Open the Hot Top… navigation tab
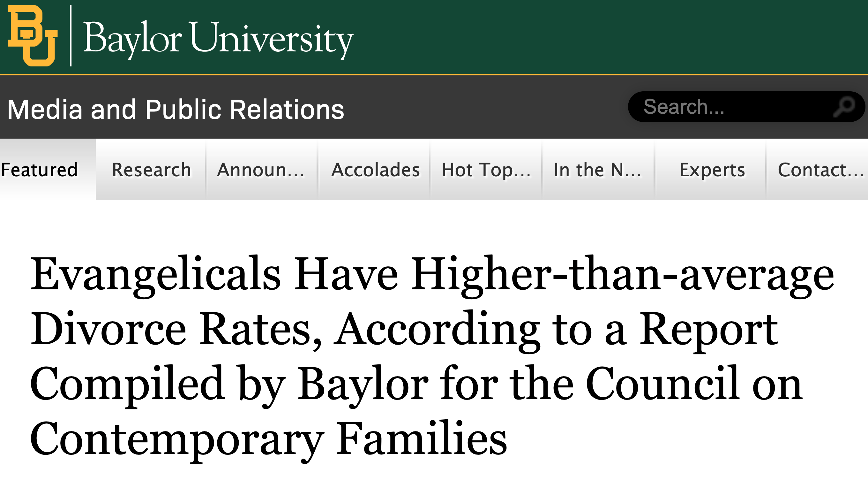 pos(486,170)
